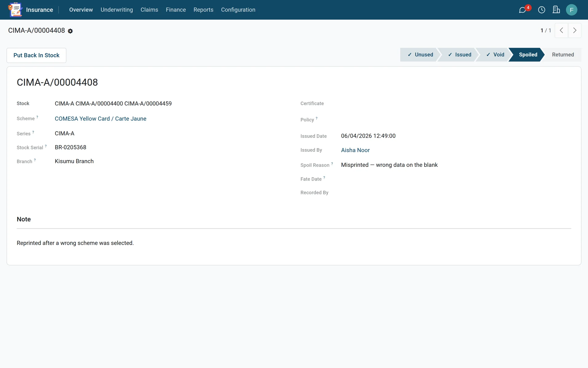Click the Misprinted spoil reason text
This screenshot has width=588, height=368.
(x=389, y=165)
